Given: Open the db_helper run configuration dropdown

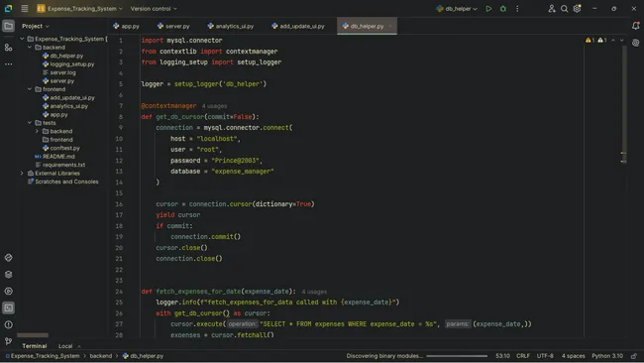Looking at the screenshot, I should (457, 8).
